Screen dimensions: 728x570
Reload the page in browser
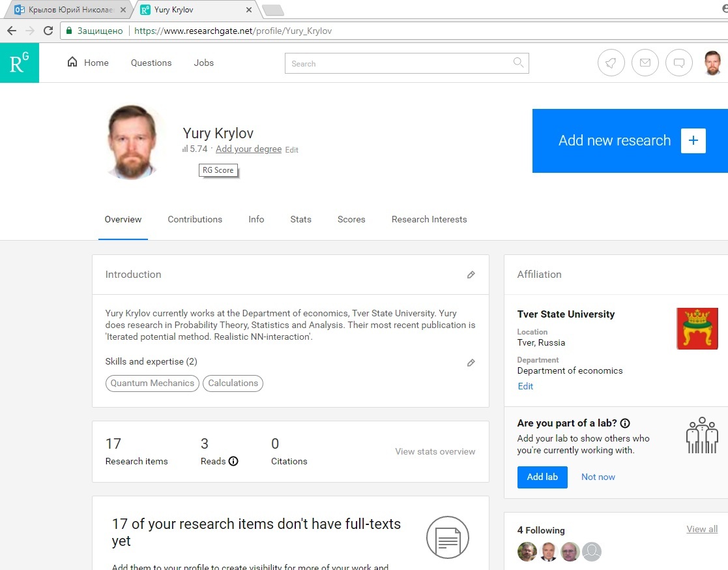pyautogui.click(x=48, y=31)
